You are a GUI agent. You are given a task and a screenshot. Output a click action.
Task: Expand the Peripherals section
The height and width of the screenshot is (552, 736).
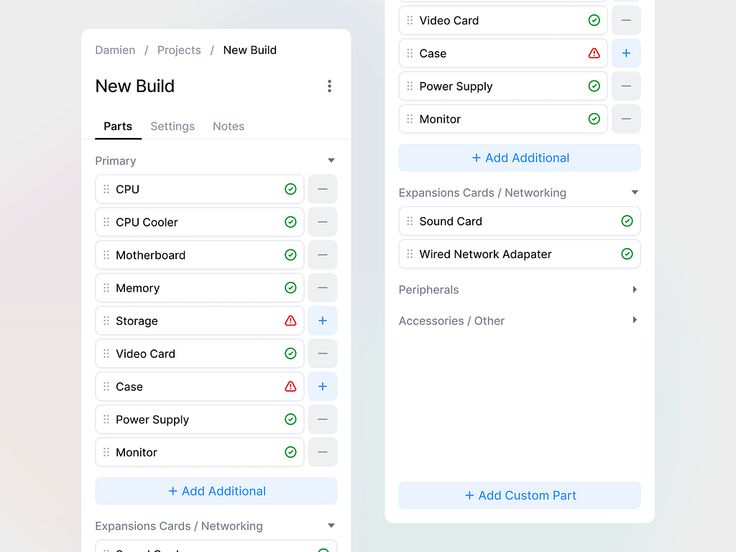pos(635,290)
